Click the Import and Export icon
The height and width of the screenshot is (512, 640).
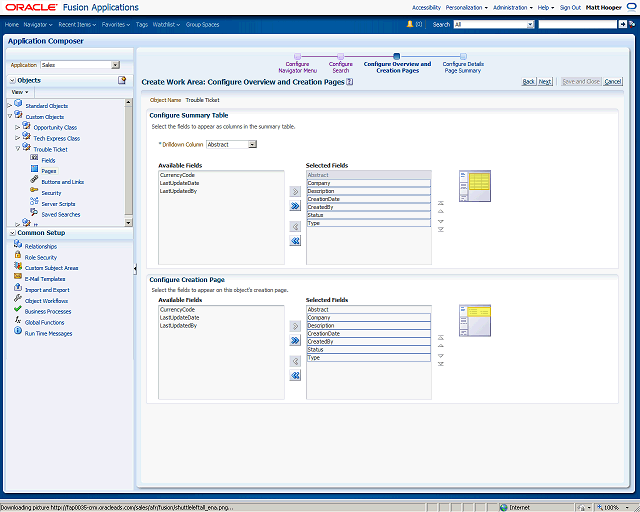click(x=18, y=287)
